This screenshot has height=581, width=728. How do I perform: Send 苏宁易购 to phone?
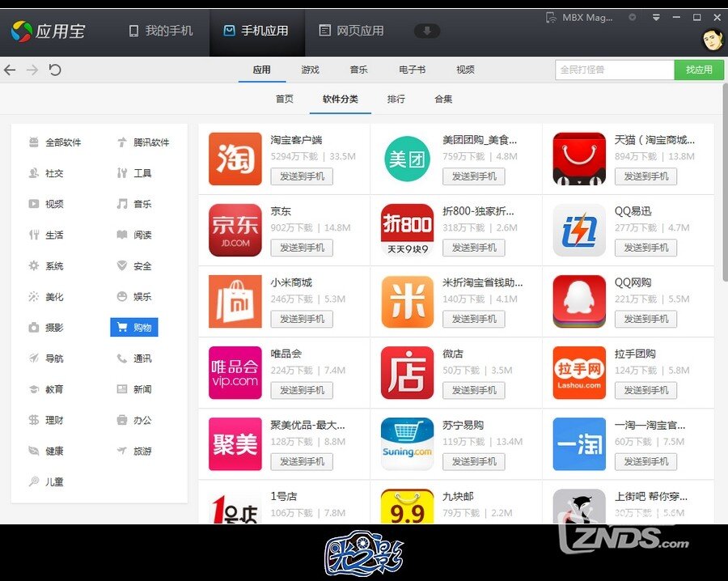473,461
